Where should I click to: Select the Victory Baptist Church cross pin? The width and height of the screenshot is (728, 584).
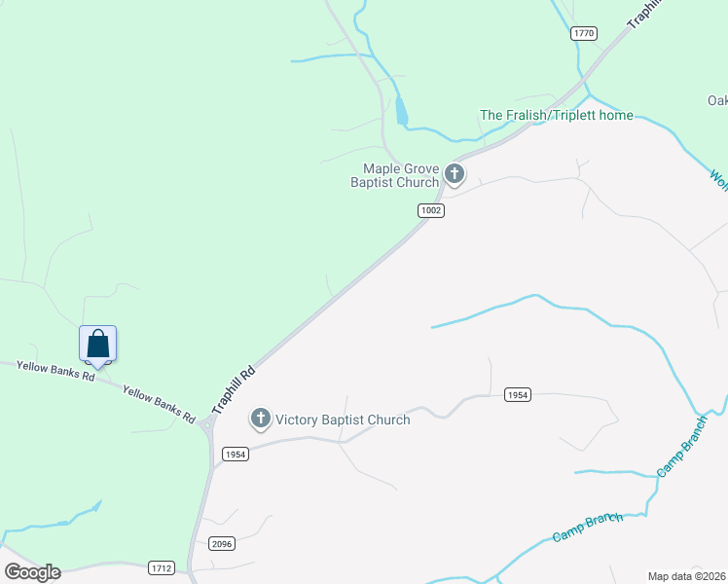click(x=261, y=419)
